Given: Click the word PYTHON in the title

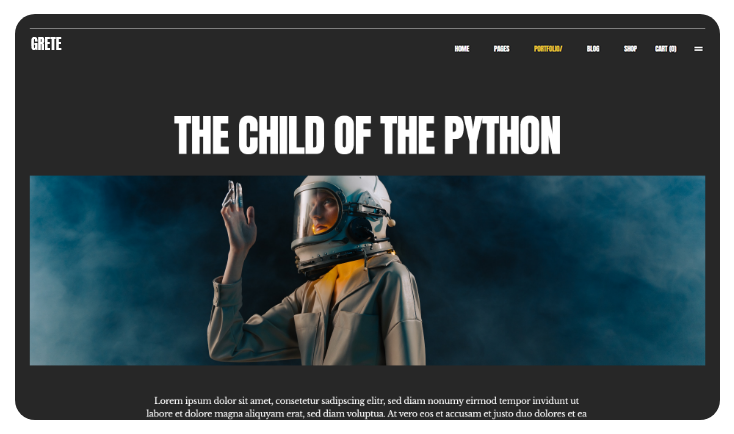Looking at the screenshot, I should click(501, 135).
